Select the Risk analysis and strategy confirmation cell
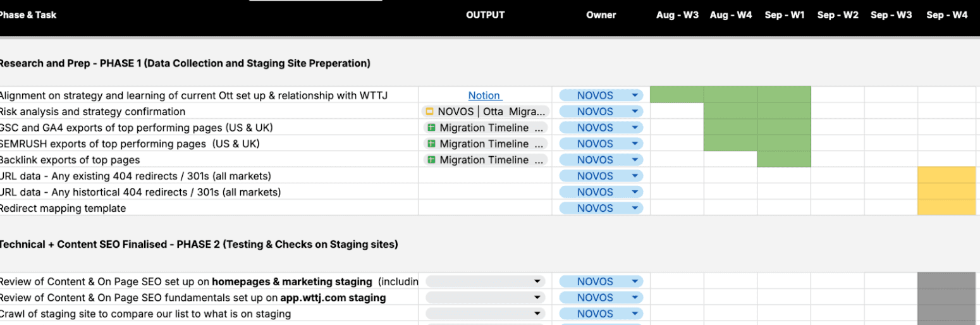 209,111
